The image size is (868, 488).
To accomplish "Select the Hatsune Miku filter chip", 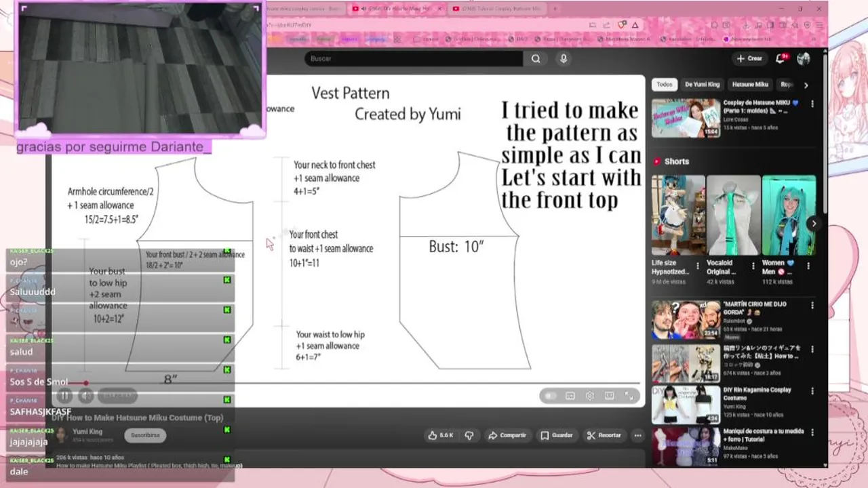I will 750,85.
